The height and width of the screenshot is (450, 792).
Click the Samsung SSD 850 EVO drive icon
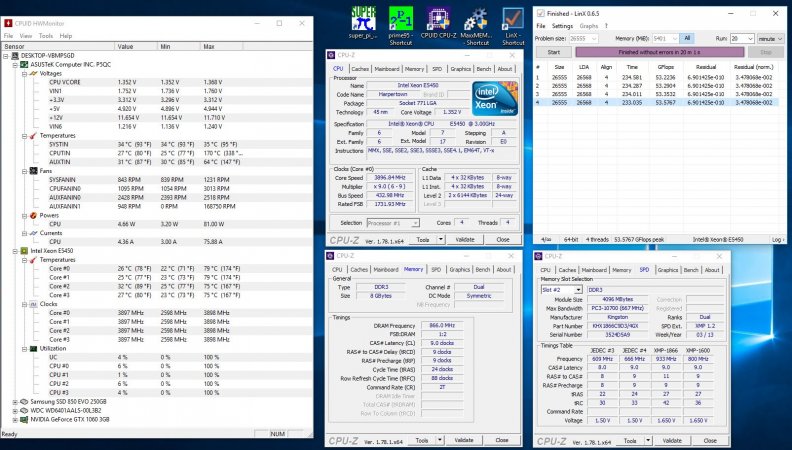(x=24, y=402)
